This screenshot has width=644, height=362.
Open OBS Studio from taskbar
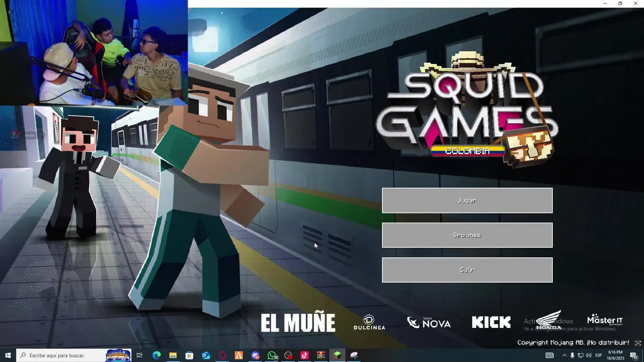288,355
